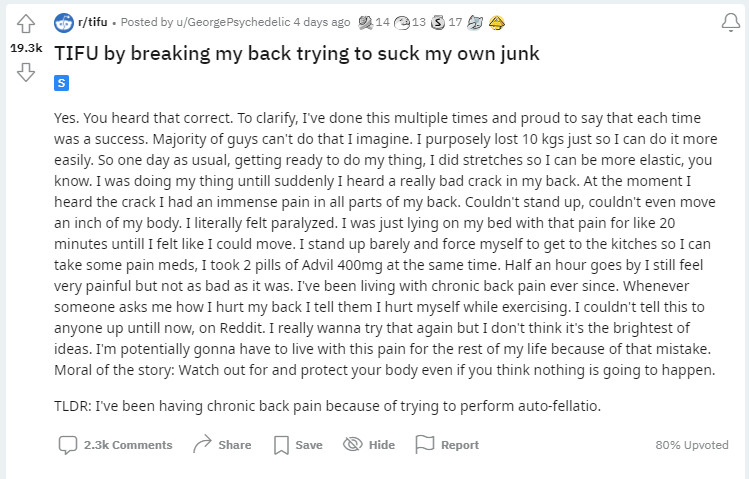Click the notification bell icon
The width and height of the screenshot is (749, 479).
[729, 22]
